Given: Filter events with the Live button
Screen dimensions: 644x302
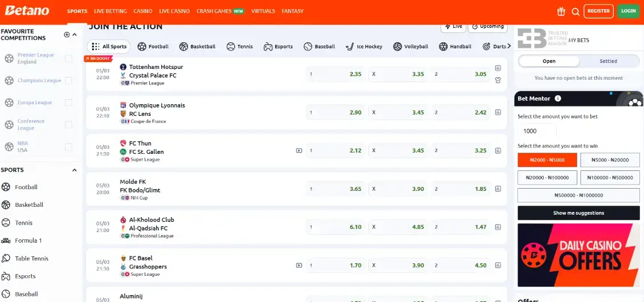Looking at the screenshot, I should tap(454, 26).
